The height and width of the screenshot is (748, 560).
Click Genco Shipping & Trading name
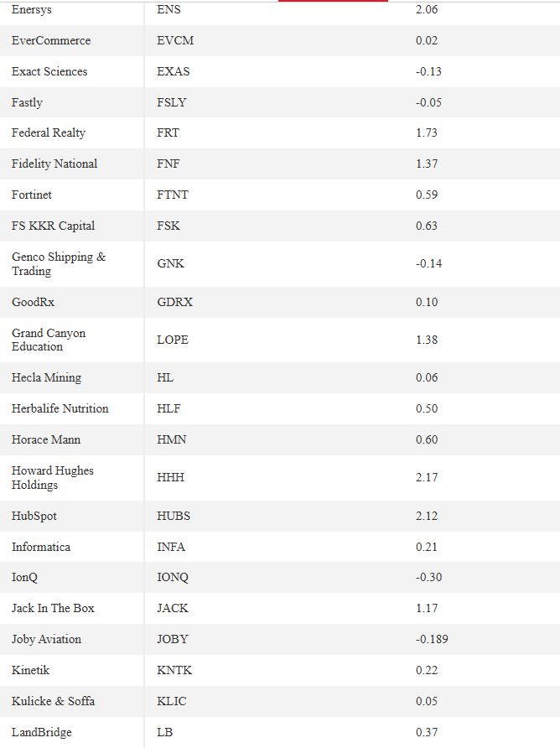point(59,264)
